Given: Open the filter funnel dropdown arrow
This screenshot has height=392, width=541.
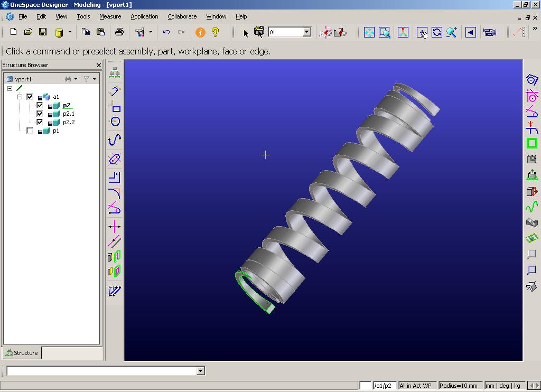Looking at the screenshot, I should point(94,79).
